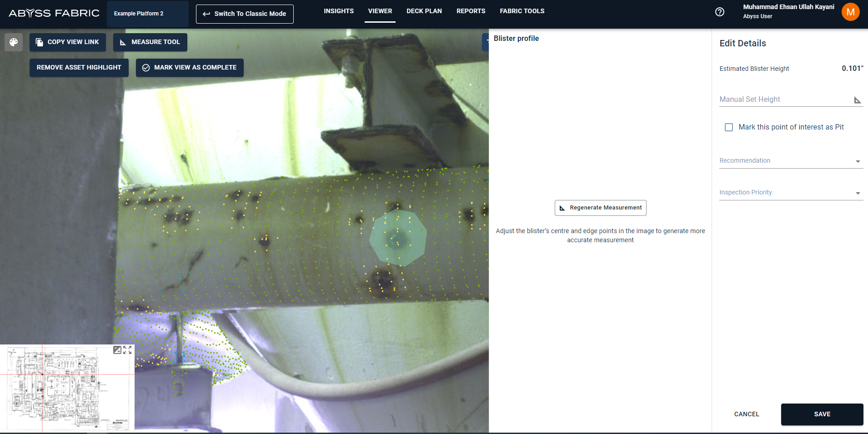The height and width of the screenshot is (434, 868).
Task: Switch to the Deck Plan tab
Action: tap(424, 11)
